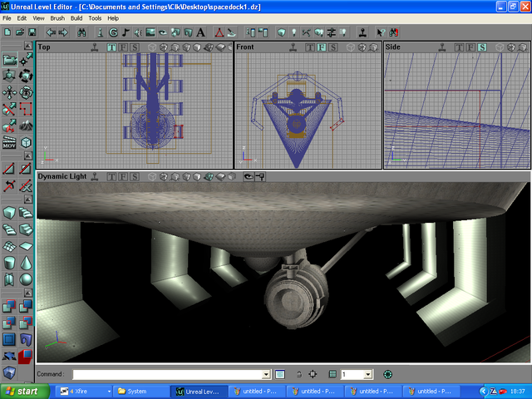Collapse the top toolbox section arrow
This screenshot has height=399, width=532.
pos(29,47)
